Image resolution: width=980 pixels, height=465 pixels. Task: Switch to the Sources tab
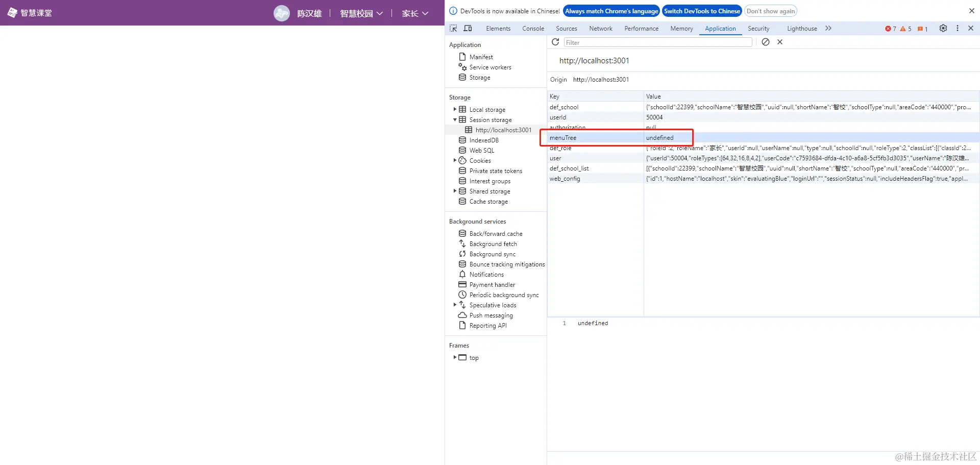(x=567, y=29)
